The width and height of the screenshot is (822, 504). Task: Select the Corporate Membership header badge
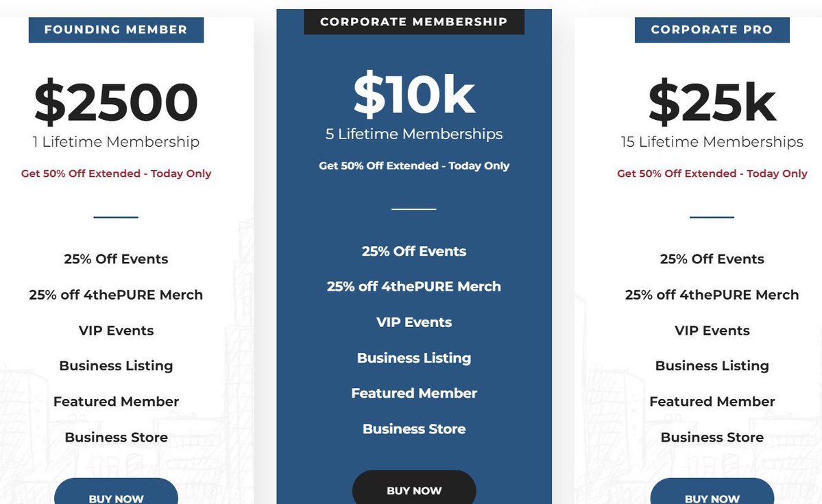coord(413,21)
